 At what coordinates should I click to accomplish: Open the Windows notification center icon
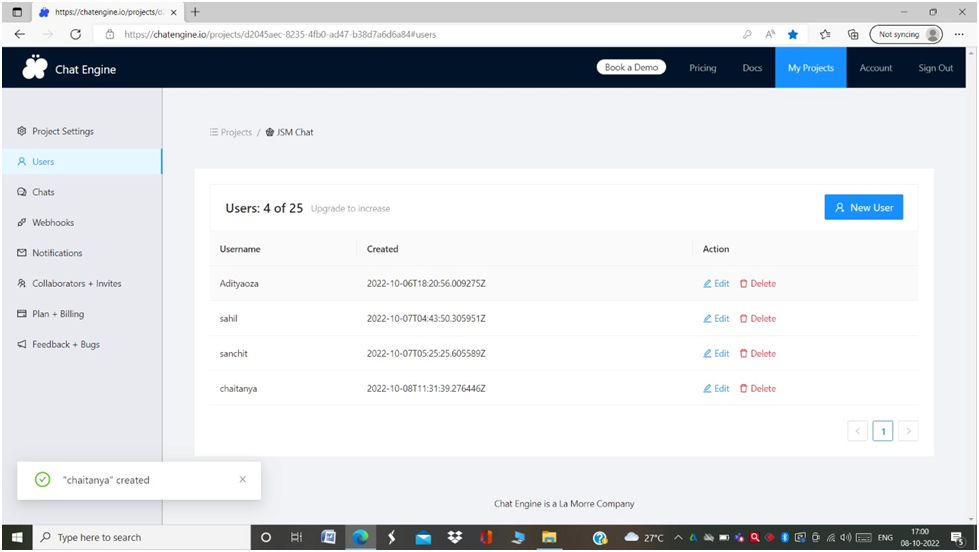(958, 537)
